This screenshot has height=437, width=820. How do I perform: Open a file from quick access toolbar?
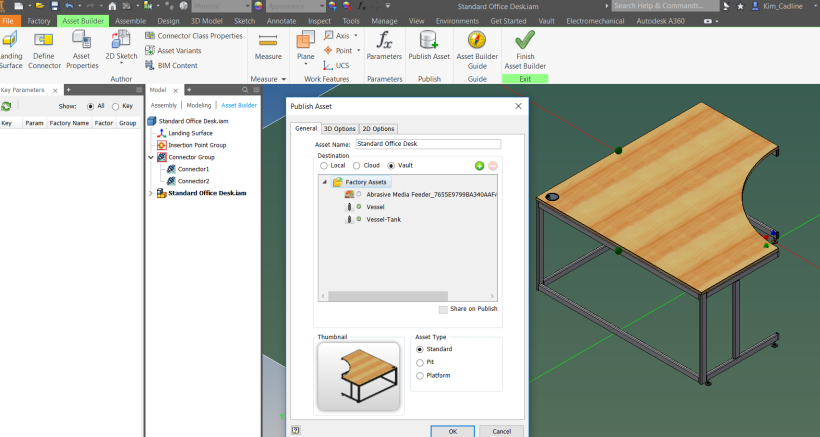point(40,6)
